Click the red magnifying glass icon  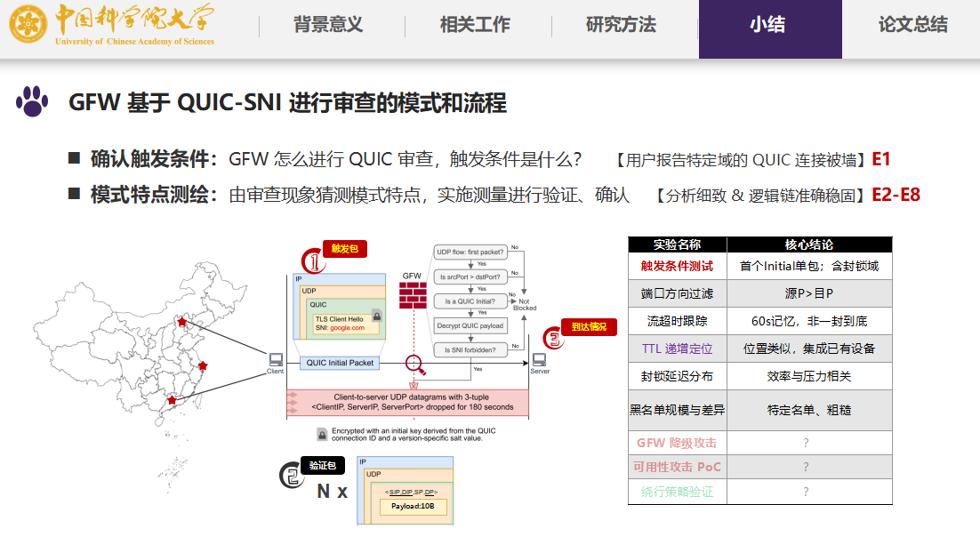tap(415, 364)
